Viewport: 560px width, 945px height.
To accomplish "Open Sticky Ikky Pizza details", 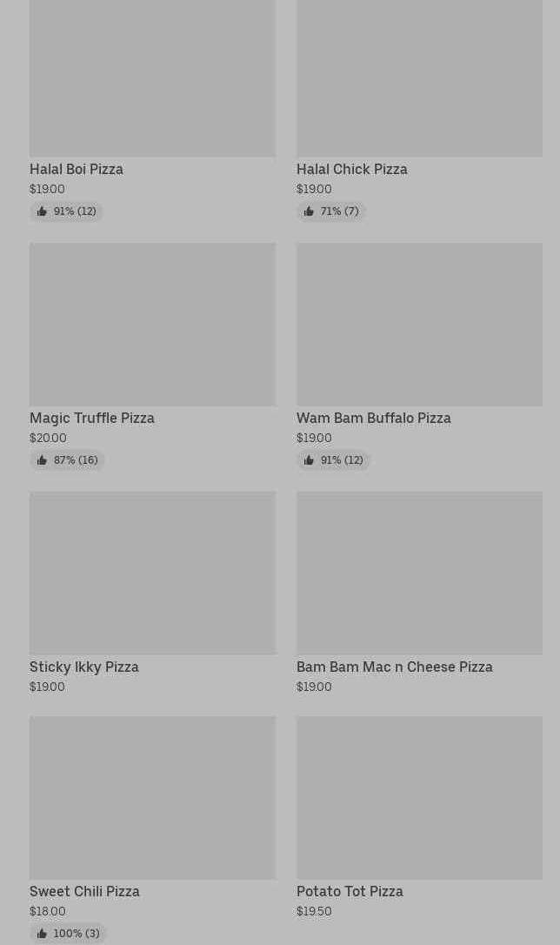I will tap(84, 667).
